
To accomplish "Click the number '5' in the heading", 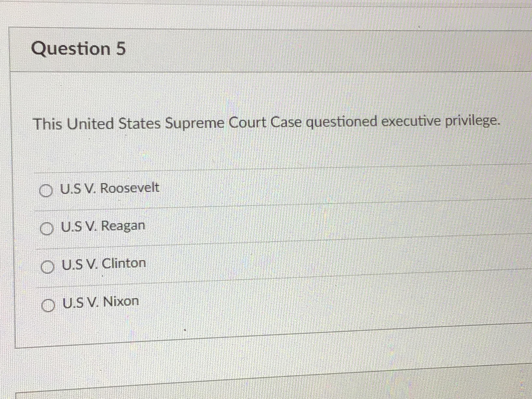I will click(x=121, y=49).
